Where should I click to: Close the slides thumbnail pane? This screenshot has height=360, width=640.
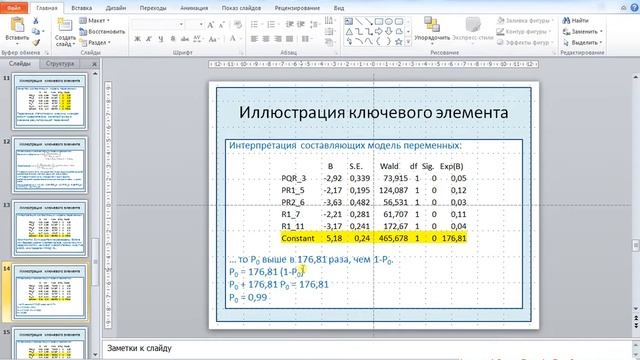[94, 64]
